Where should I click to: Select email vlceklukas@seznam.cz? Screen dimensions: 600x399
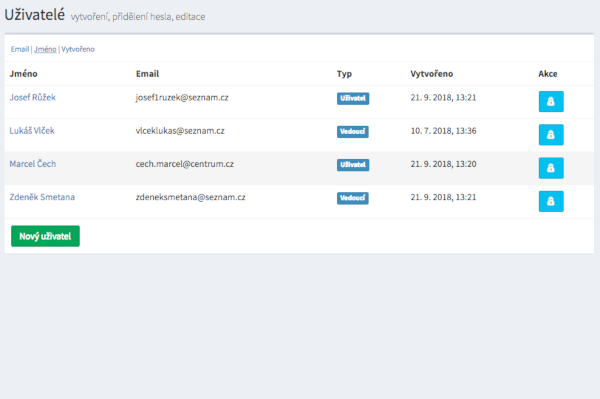coord(180,131)
